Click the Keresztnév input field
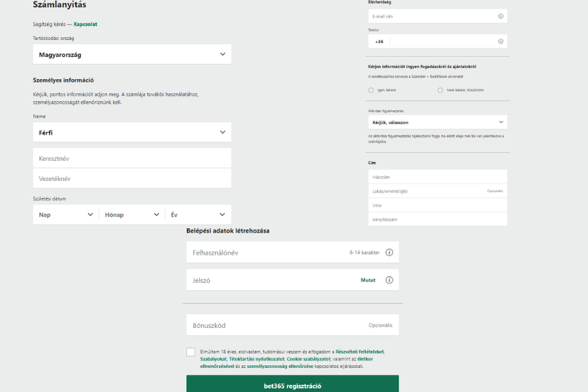The width and height of the screenshot is (588, 392). 132,158
